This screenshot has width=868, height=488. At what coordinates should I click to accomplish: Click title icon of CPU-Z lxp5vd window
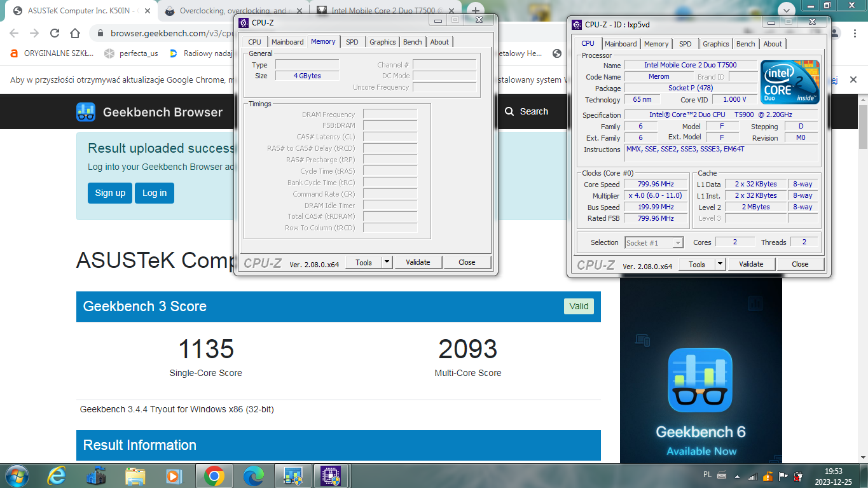tap(577, 24)
